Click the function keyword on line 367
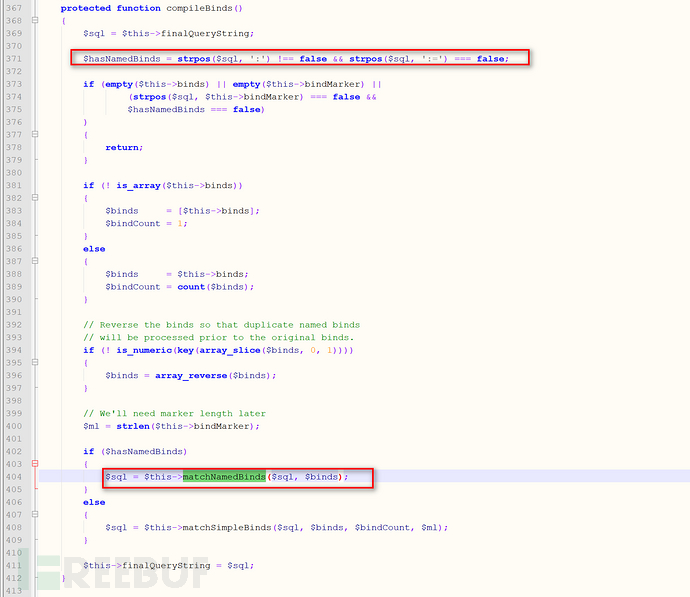Viewport: 690px width, 597px height. 139,8
